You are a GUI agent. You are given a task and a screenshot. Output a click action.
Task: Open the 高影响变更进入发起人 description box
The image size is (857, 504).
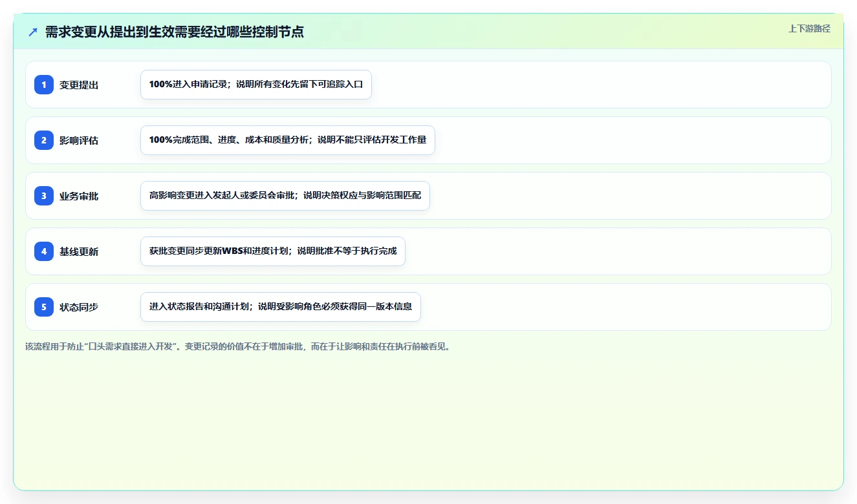point(285,196)
